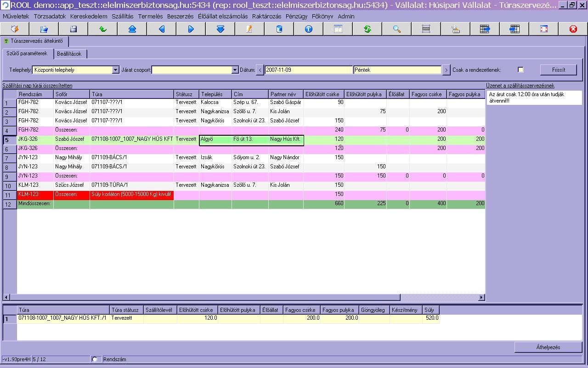This screenshot has height=368, width=588.
Task: Toggle the 'Csak a rendezetlenek' checkbox
Action: click(520, 70)
